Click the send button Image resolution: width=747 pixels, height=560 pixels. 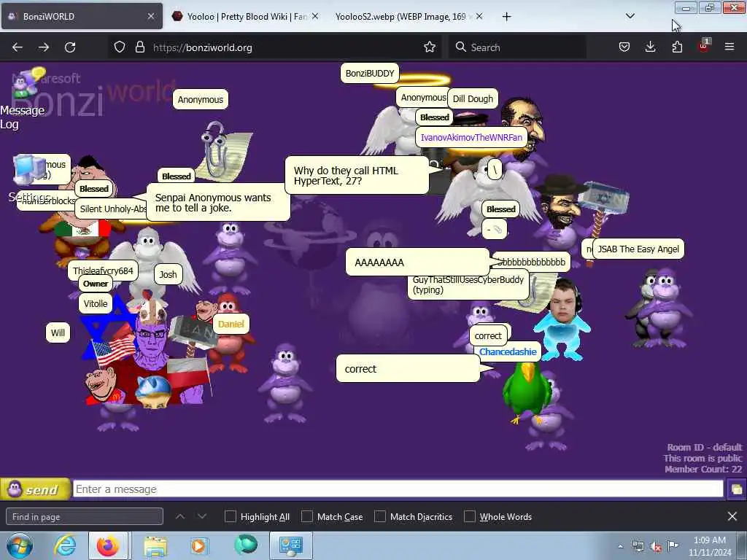35,489
